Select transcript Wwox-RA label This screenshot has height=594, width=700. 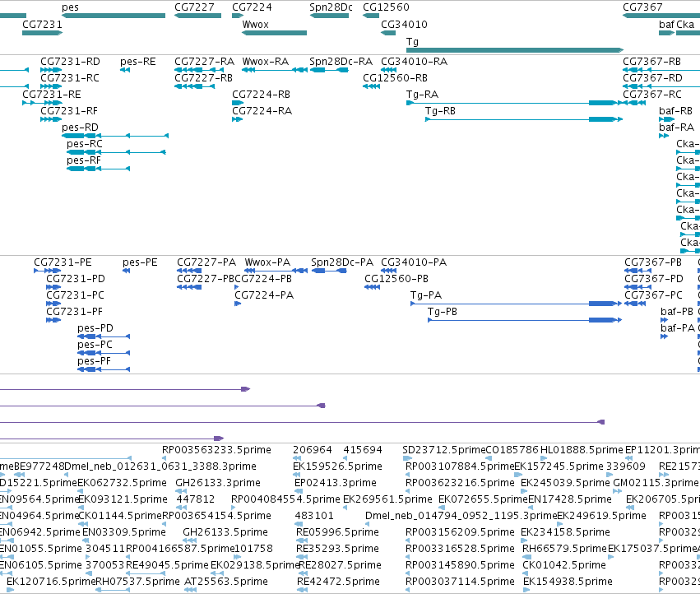(x=265, y=62)
